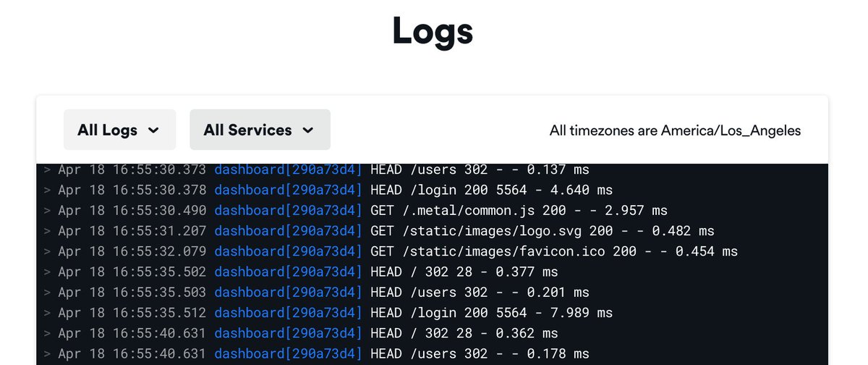Screen dimensions: 868x365
Task: Click the HEAD /login 7.989 ms log line
Action: [328, 313]
